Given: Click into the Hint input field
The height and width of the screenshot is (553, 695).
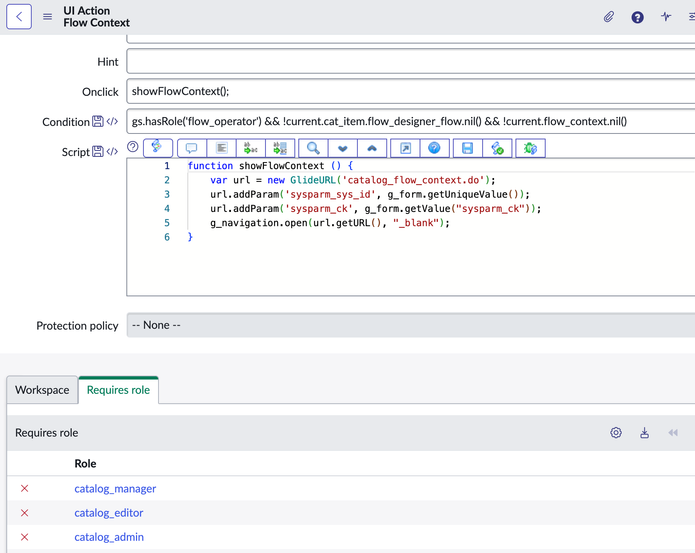Looking at the screenshot, I should pyautogui.click(x=410, y=61).
